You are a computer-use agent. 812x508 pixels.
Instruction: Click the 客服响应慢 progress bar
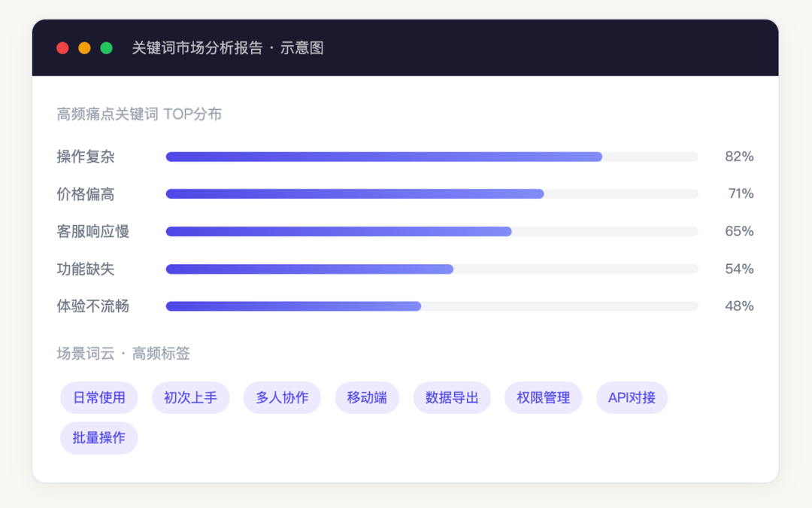432,231
